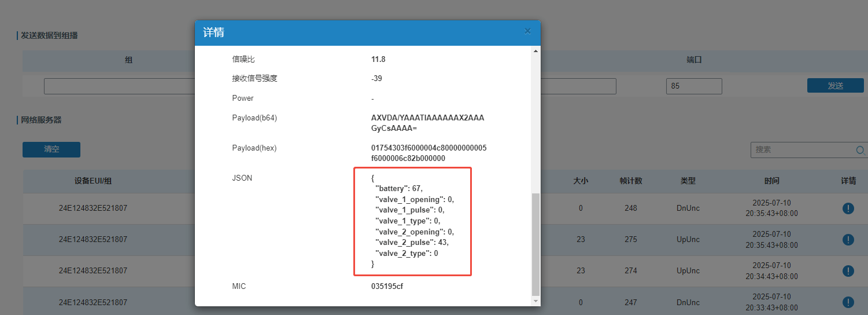Click the 设备EUI/组 column header
Viewport: 868px width, 315px height.
(93, 181)
